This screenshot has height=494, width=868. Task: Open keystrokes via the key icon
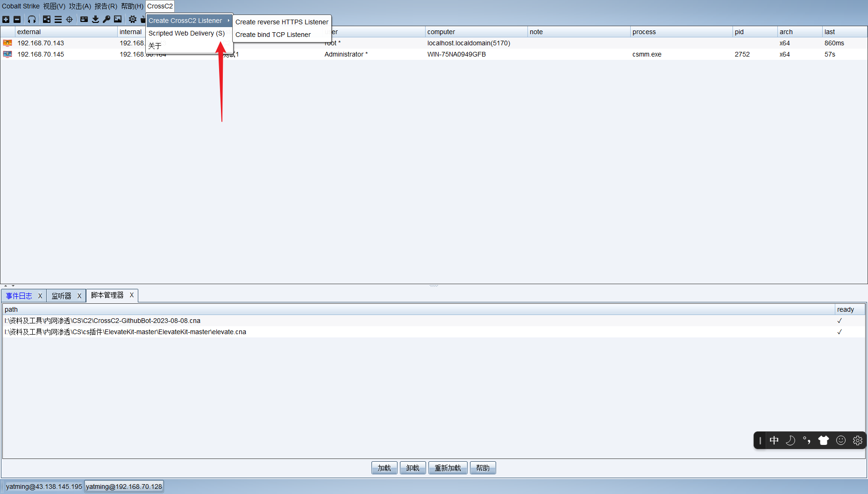107,19
